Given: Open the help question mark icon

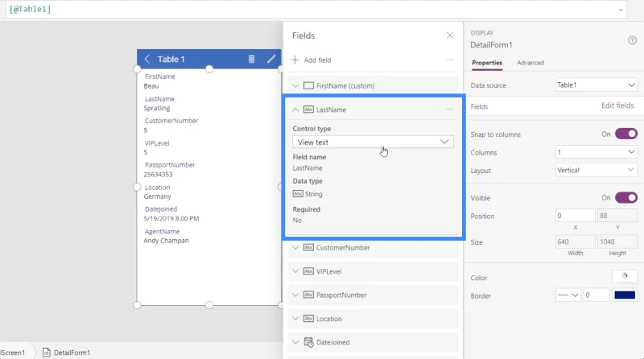Looking at the screenshot, I should pyautogui.click(x=632, y=40).
